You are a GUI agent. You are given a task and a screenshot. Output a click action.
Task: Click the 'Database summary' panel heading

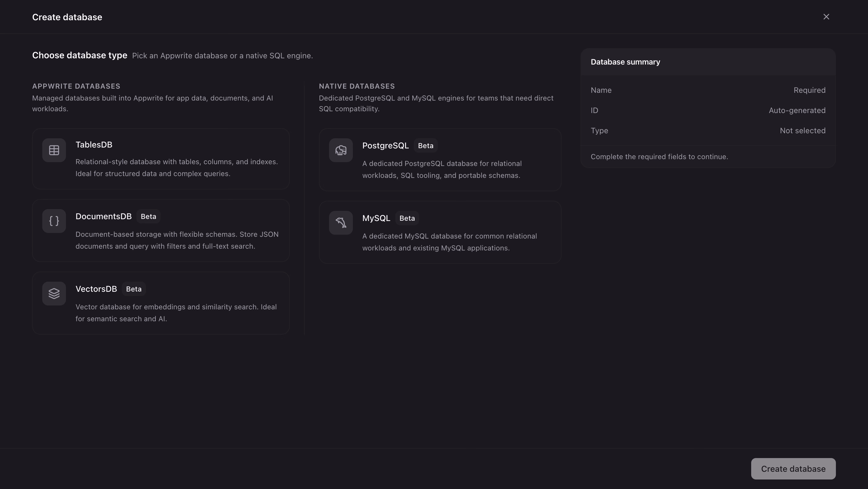pos(625,62)
